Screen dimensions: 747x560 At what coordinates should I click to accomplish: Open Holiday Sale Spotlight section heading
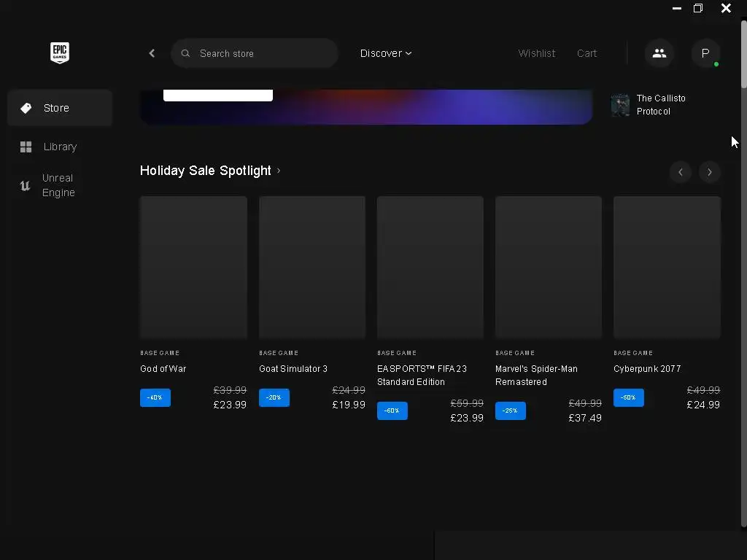pyautogui.click(x=210, y=171)
